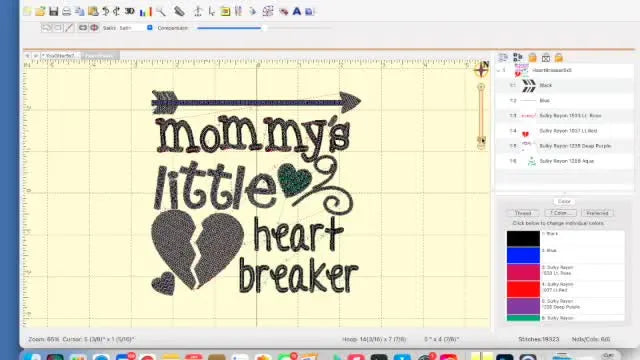Select the arrow pointer tool in toolbar
Viewport: 640px width, 360px height.
pos(211,11)
